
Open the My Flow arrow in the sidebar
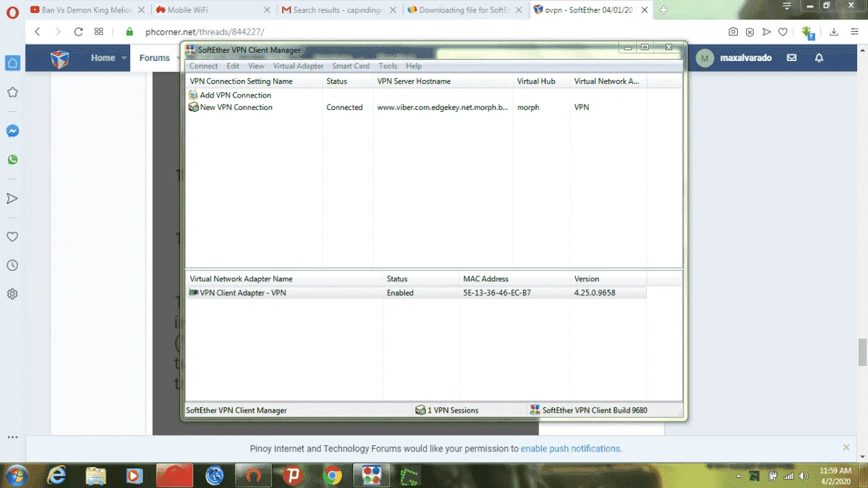(12, 199)
